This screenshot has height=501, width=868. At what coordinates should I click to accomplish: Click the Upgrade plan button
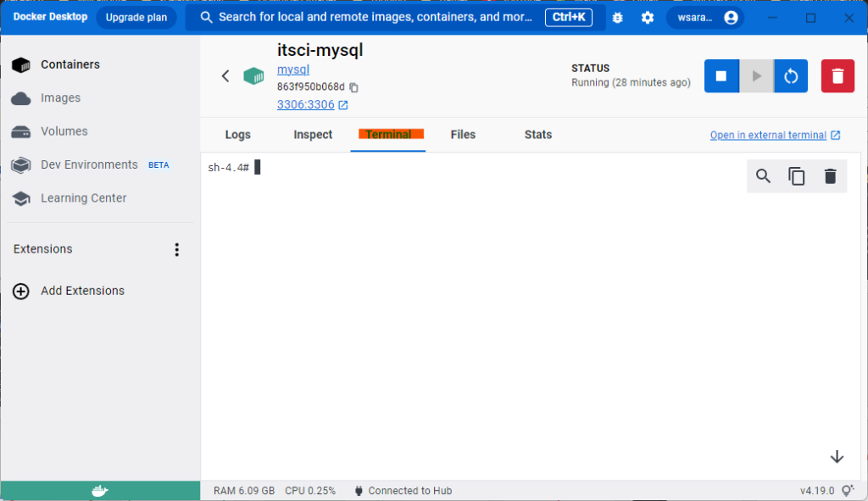click(x=136, y=18)
